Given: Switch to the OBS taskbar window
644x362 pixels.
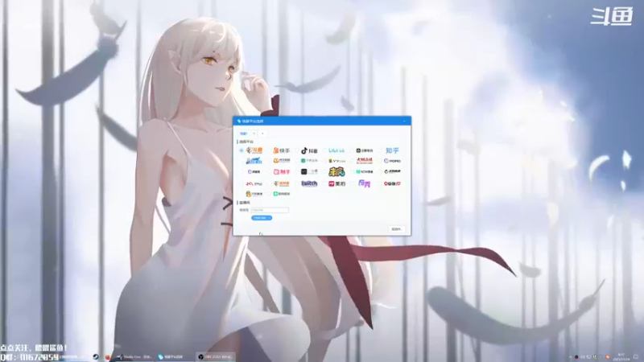Looking at the screenshot, I should [x=216, y=356].
